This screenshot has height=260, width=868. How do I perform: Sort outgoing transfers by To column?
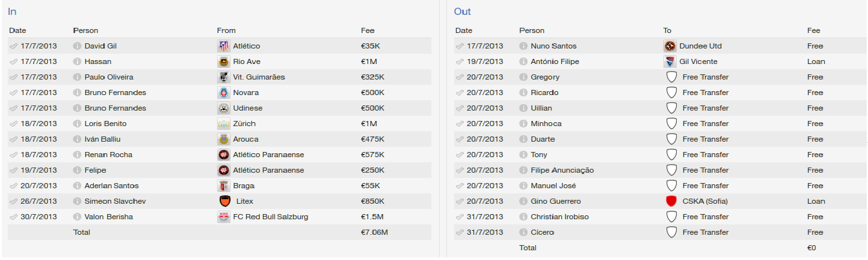pyautogui.click(x=667, y=30)
